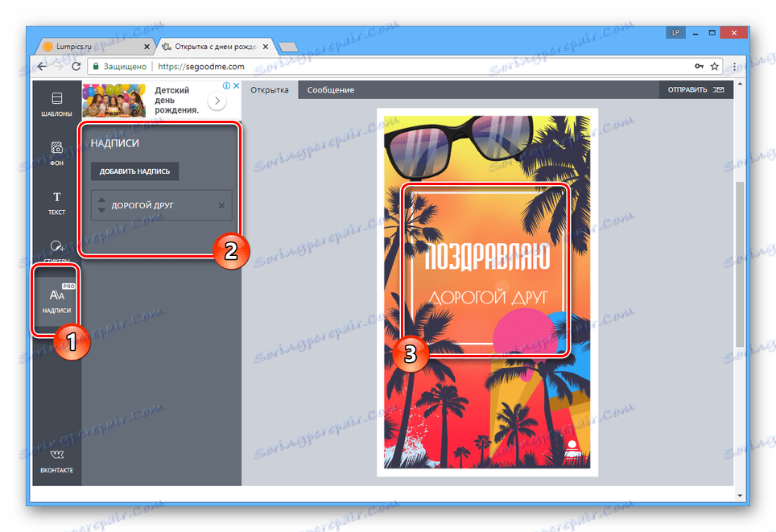Open the Chrome menu with three dots
The image size is (776, 532).
[734, 66]
